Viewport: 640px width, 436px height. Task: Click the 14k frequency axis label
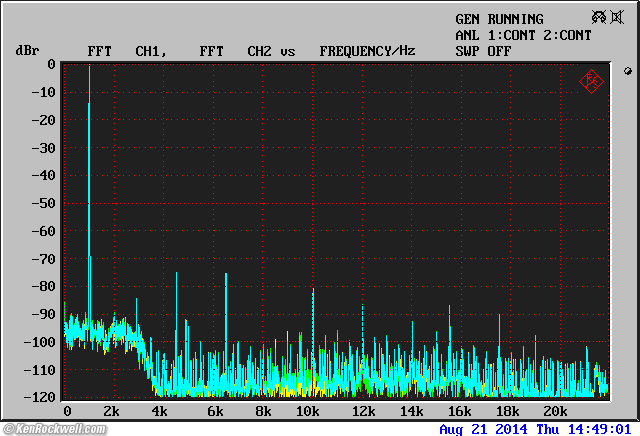411,411
